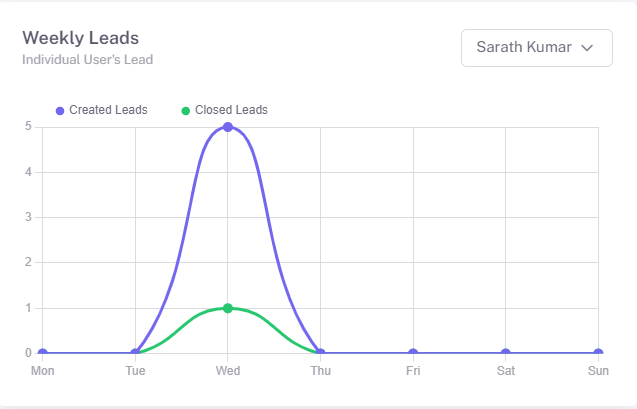Click the Wed x-axis label

(x=228, y=371)
